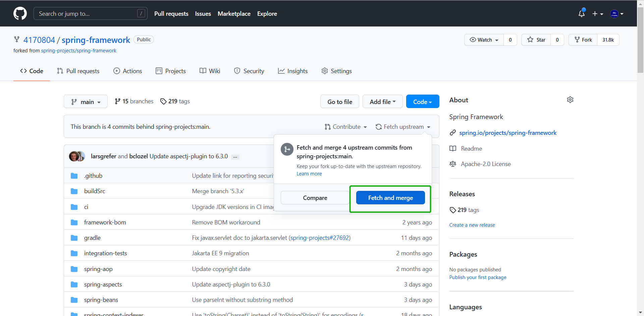Open the plus create-new menu

pyautogui.click(x=597, y=14)
